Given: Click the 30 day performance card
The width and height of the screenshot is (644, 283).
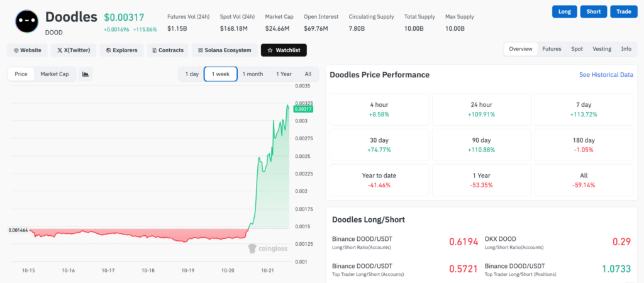Looking at the screenshot, I should point(379,145).
